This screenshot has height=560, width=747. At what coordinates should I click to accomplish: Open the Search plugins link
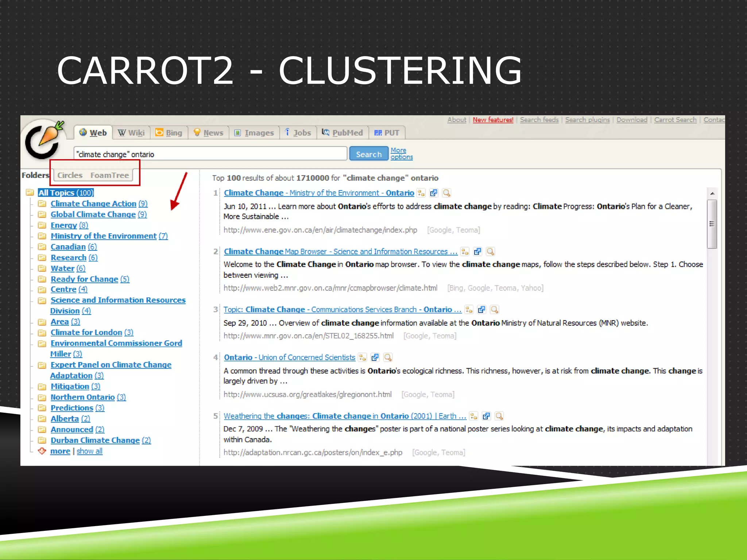pos(587,120)
